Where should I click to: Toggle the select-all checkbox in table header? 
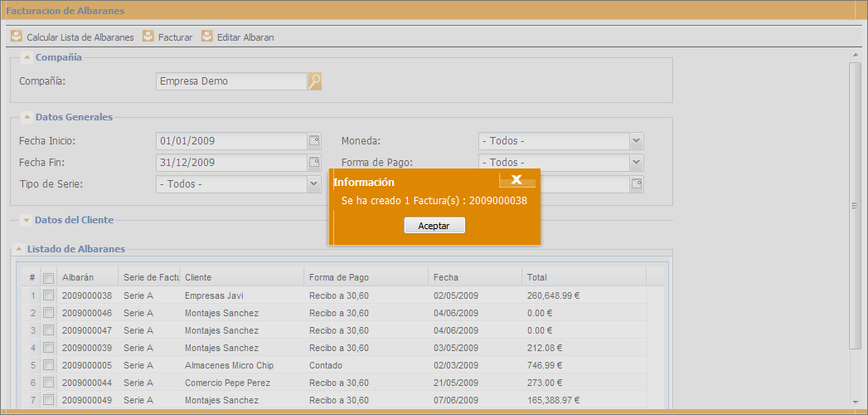(x=48, y=278)
